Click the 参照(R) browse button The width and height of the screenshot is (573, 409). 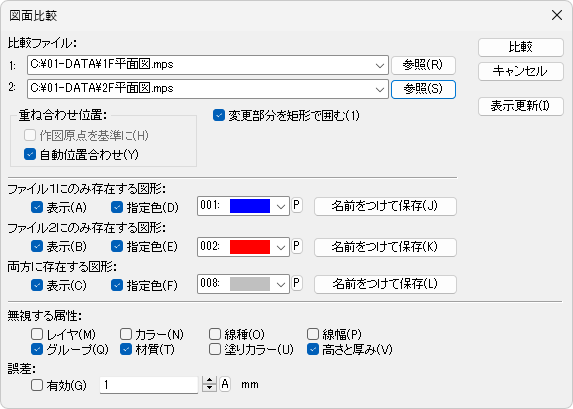[423, 65]
